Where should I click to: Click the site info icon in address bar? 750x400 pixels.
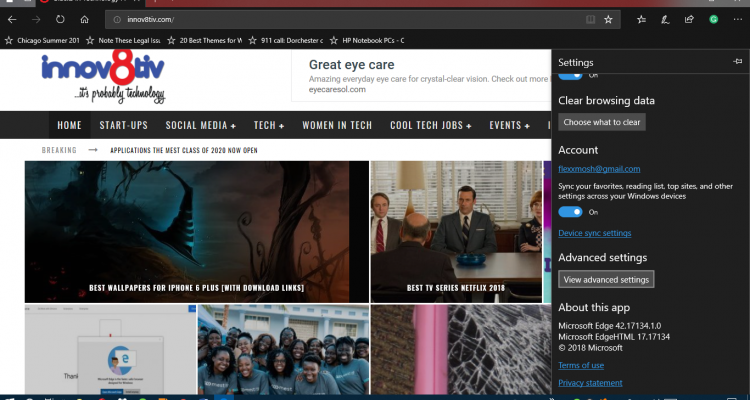pos(117,20)
